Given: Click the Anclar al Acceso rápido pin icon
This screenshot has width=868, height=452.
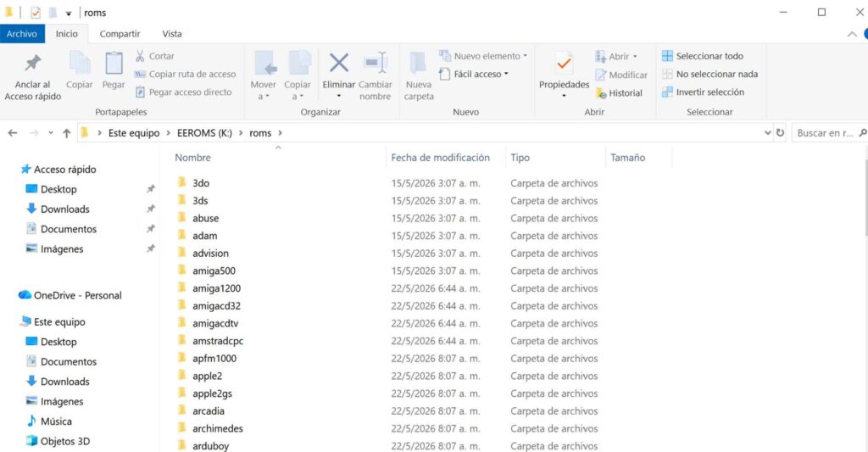Looking at the screenshot, I should click(33, 63).
